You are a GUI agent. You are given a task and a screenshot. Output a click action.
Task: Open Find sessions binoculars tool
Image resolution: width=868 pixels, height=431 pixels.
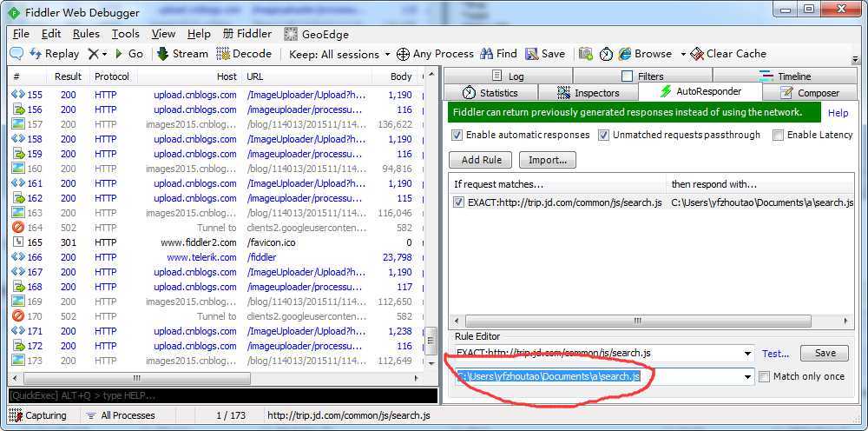[x=498, y=54]
